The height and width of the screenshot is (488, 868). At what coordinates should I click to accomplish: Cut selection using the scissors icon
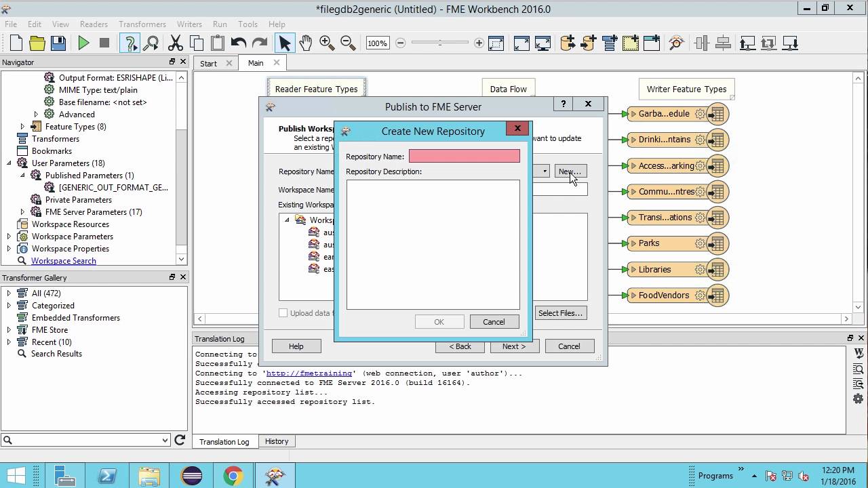click(176, 43)
